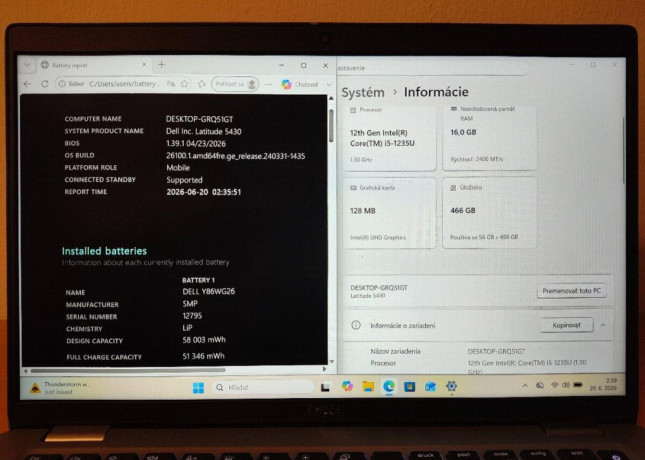645x460 pixels.
Task: Launch Copilot from taskbar
Action: pos(347,386)
